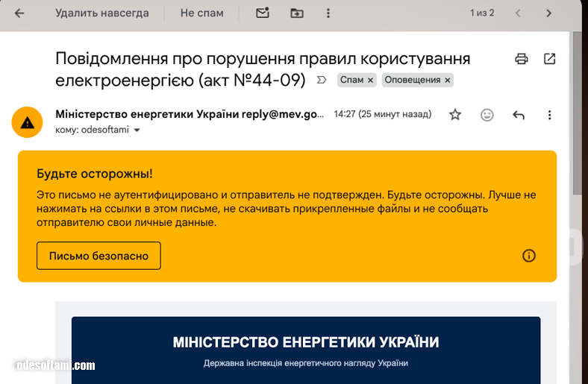Click sender name 'Міністерство енергетики України'
Screen dimensions: 588x384
click(x=147, y=114)
